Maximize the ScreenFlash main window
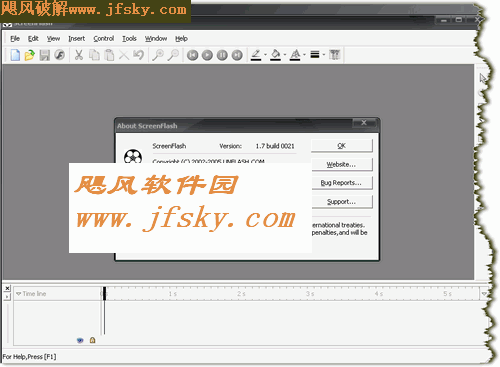Image resolution: width=500 pixels, height=367 pixels. point(459,20)
